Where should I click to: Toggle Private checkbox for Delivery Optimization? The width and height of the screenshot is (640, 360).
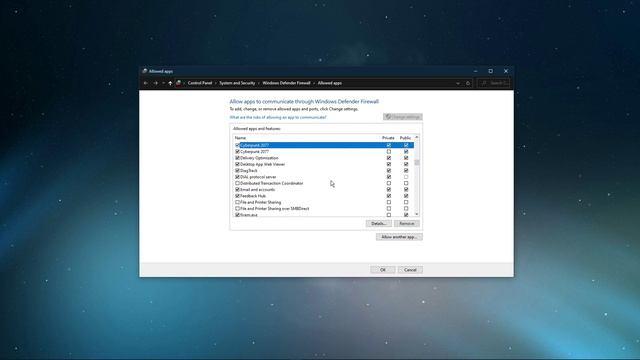pyautogui.click(x=389, y=158)
